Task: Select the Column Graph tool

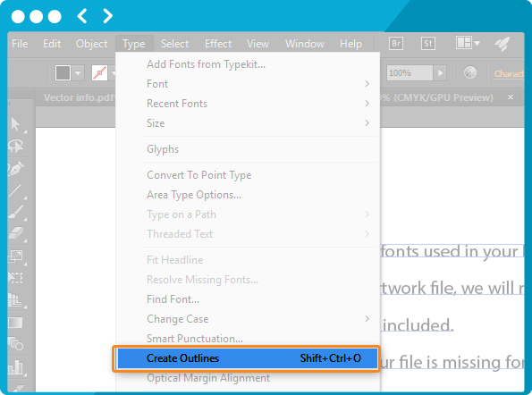Action: tap(15, 366)
